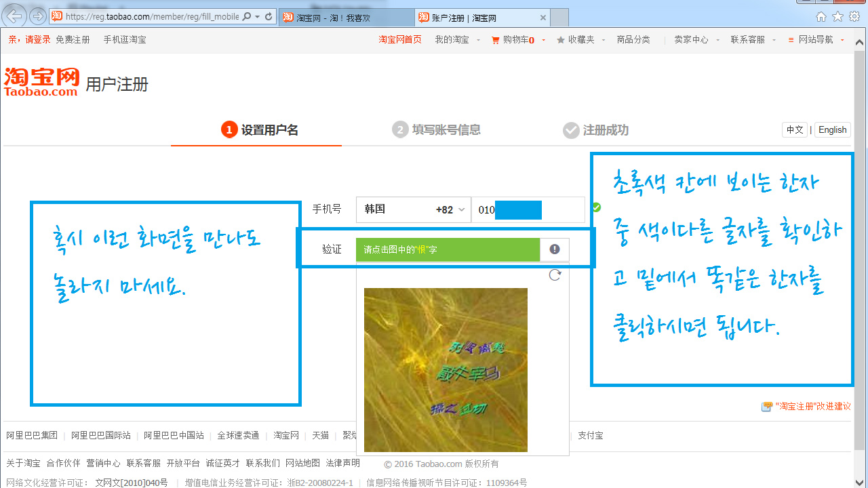Select the 账户注册 | 淘宝网 tab

pos(481,18)
